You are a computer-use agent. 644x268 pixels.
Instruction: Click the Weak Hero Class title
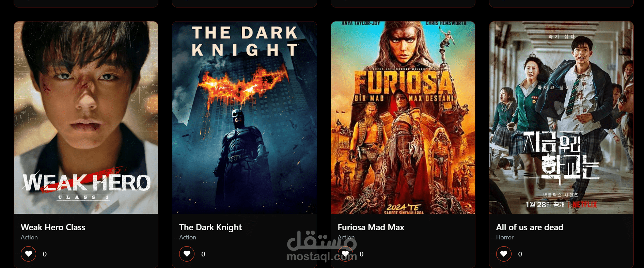coord(53,227)
